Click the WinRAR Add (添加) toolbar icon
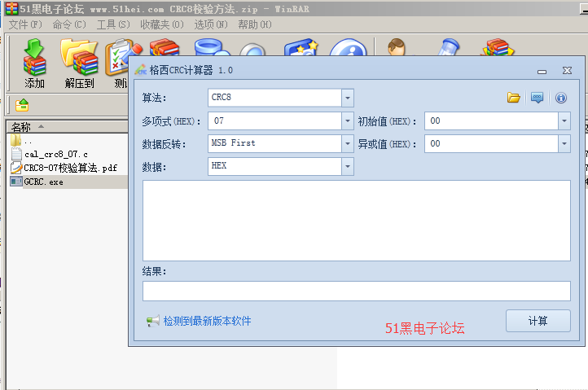The height and width of the screenshot is (390, 588). coord(34,63)
